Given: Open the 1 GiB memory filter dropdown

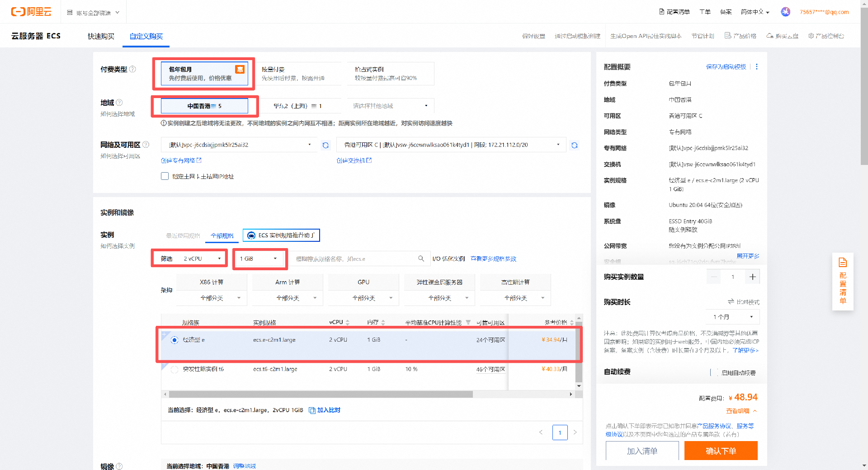Looking at the screenshot, I should [x=259, y=258].
